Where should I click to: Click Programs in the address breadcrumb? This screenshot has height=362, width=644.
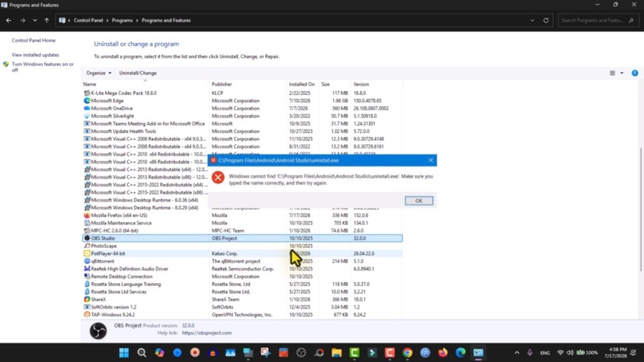pyautogui.click(x=122, y=21)
